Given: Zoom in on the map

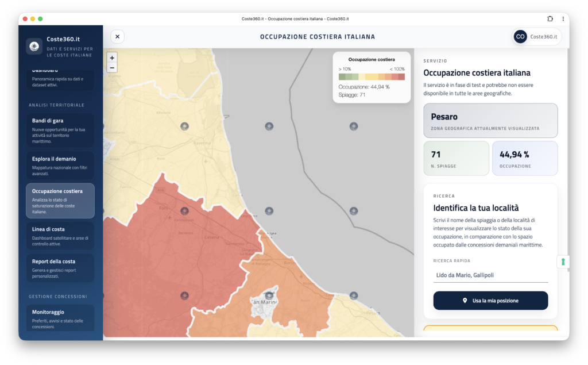Looking at the screenshot, I should 112,57.
